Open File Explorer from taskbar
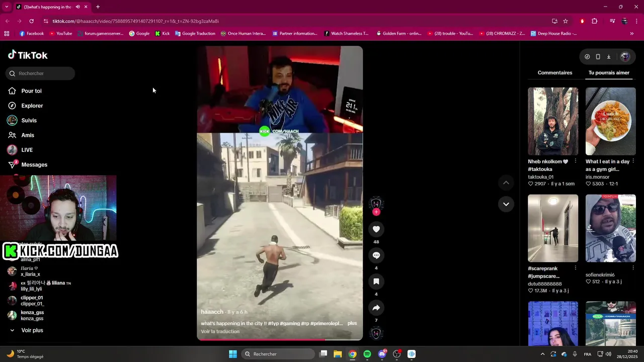The image size is (644, 362). click(x=338, y=354)
